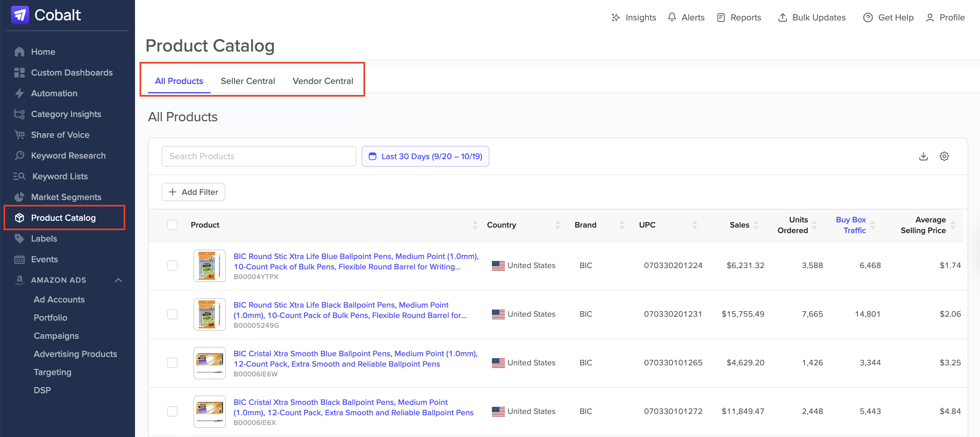Viewport: 980px width, 437px height.
Task: Sort table by Sales column
Action: pos(756,225)
